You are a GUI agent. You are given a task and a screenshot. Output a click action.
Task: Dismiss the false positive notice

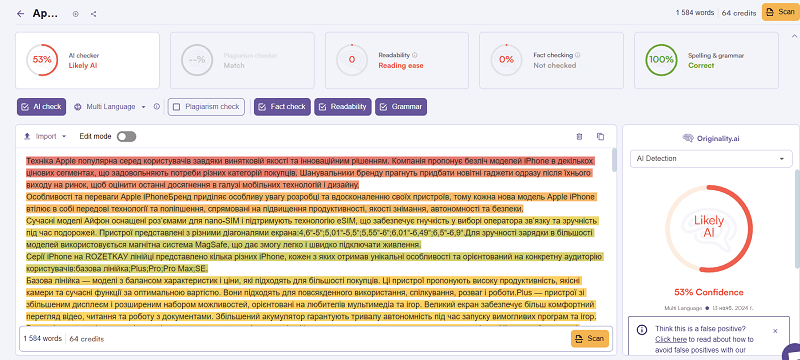pos(776,331)
